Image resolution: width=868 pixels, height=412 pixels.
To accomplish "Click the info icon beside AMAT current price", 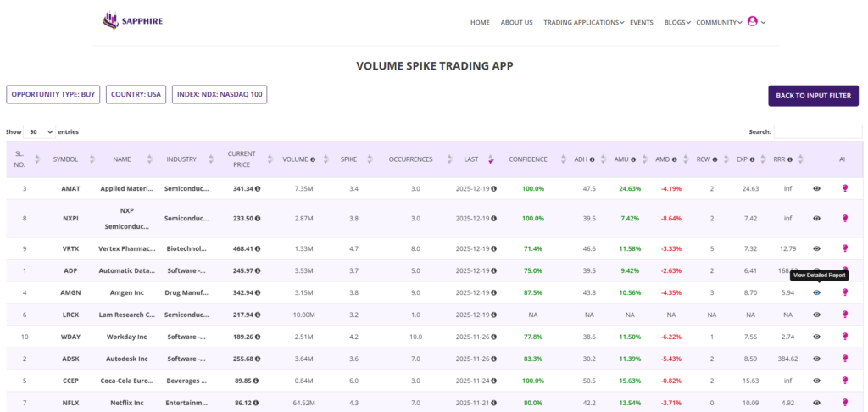I will coord(258,188).
